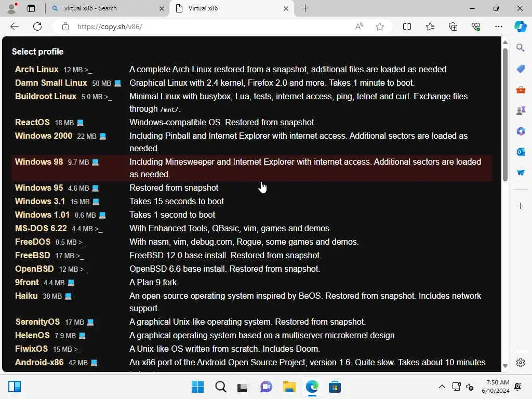Open Browser essentials heart icon
The image size is (532, 399).
476,26
